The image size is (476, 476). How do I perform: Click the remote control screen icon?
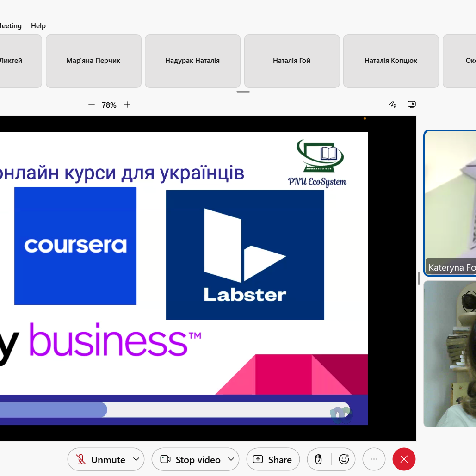click(412, 105)
